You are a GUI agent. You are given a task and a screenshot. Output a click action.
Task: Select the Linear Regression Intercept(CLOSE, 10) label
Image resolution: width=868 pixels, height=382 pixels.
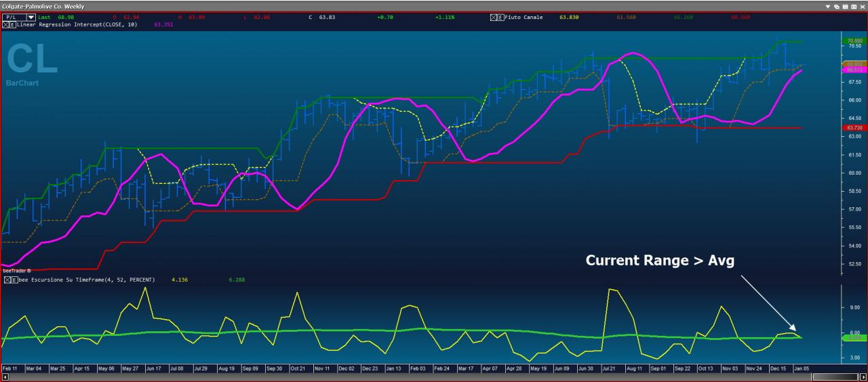(x=77, y=24)
